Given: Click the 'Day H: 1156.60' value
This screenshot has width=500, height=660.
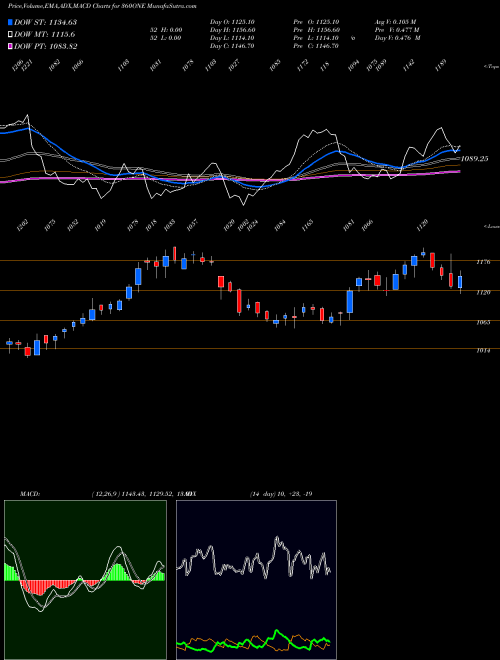Looking at the screenshot, I should point(232,30).
